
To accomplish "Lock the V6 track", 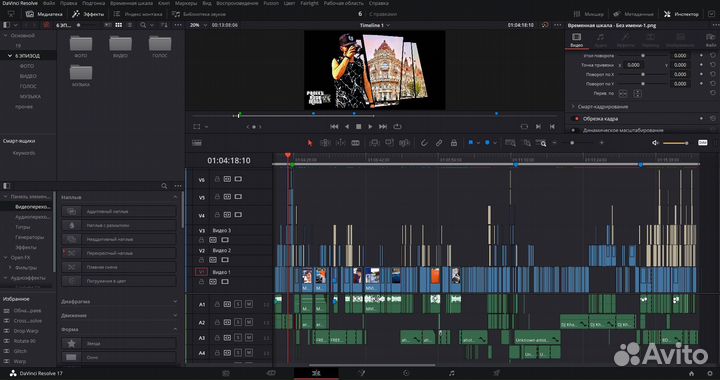I will pyautogui.click(x=217, y=179).
